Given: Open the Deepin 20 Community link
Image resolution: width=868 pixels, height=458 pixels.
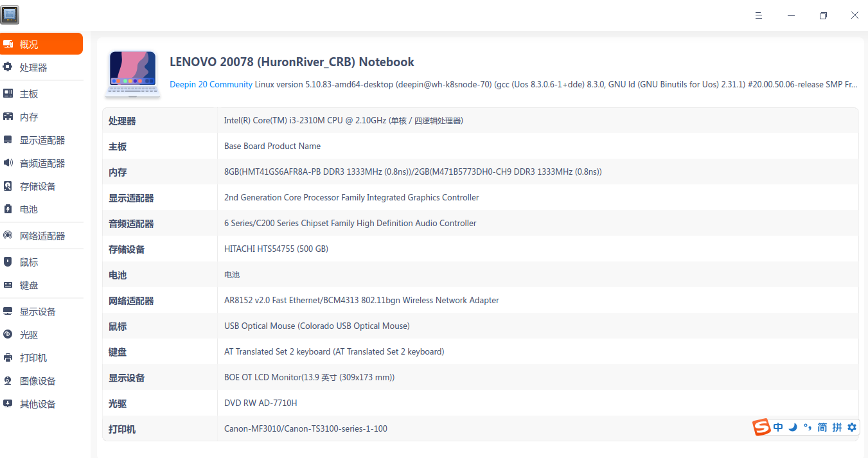Looking at the screenshot, I should tap(211, 84).
